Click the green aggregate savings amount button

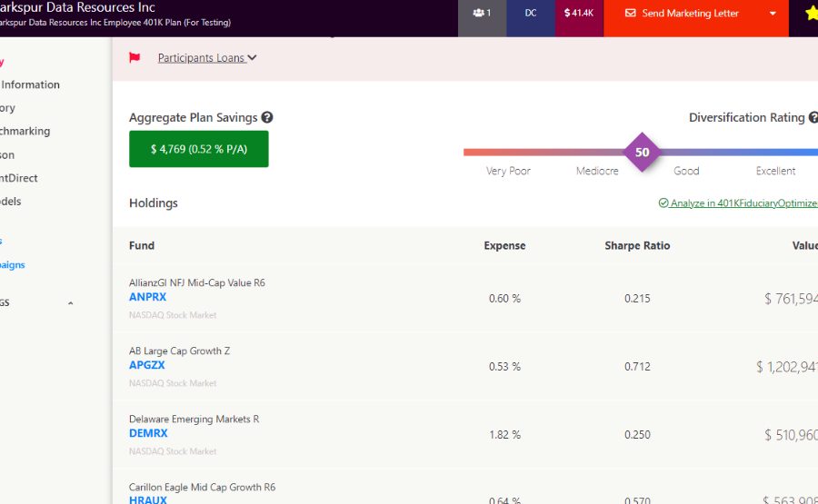tap(198, 149)
